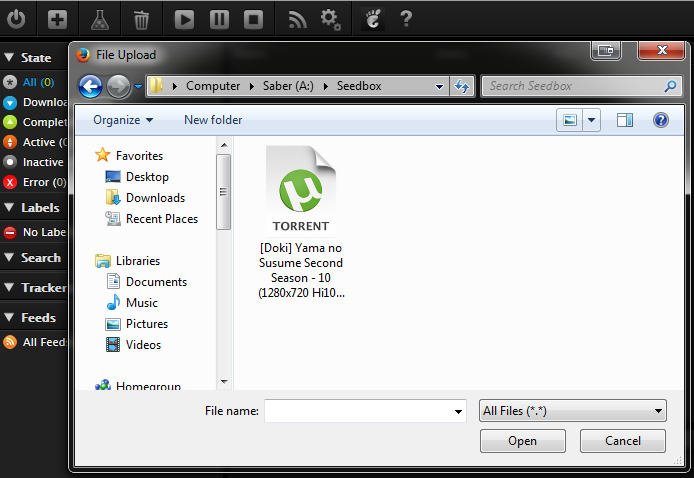Open Videos library
This screenshot has height=478, width=694.
tap(133, 345)
